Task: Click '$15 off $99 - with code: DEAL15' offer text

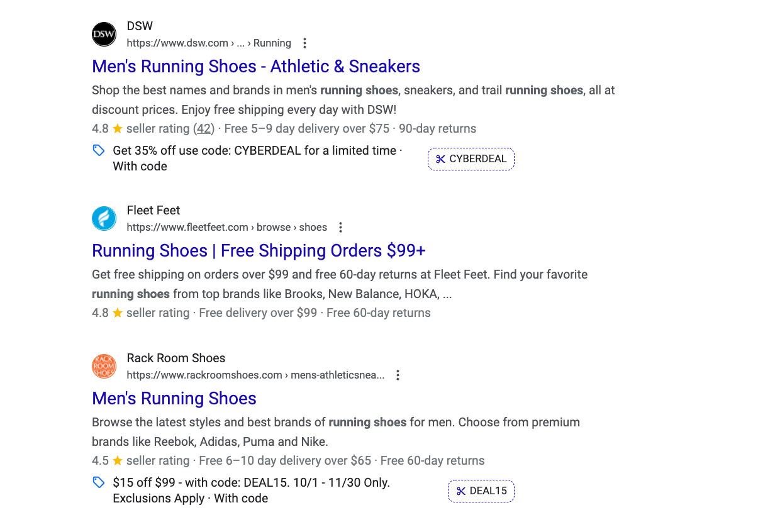Action: coord(252,483)
